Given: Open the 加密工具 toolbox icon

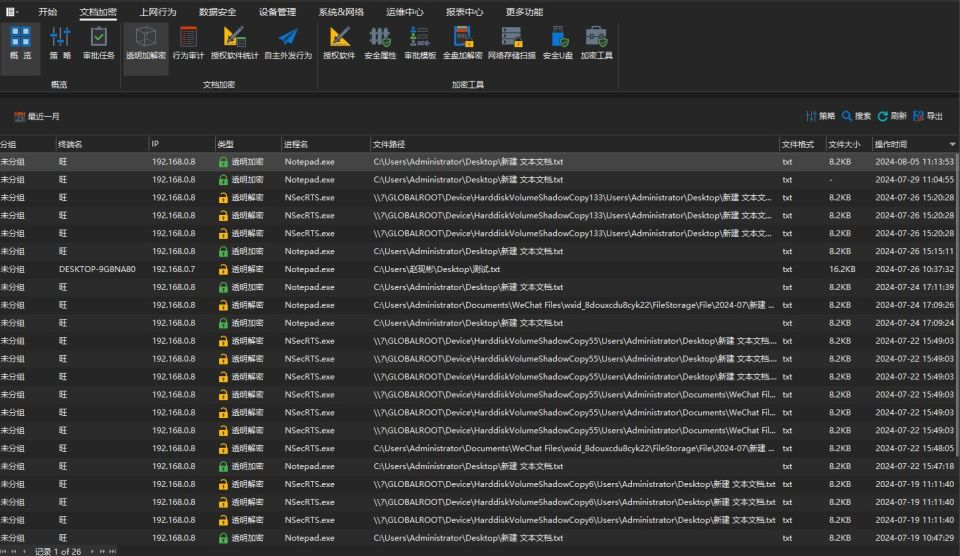Looking at the screenshot, I should pos(596,37).
